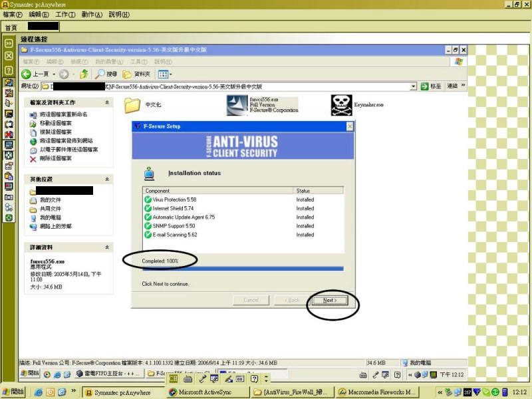Open the 編輯(E) menu in pcAnywhere

[x=39, y=15]
